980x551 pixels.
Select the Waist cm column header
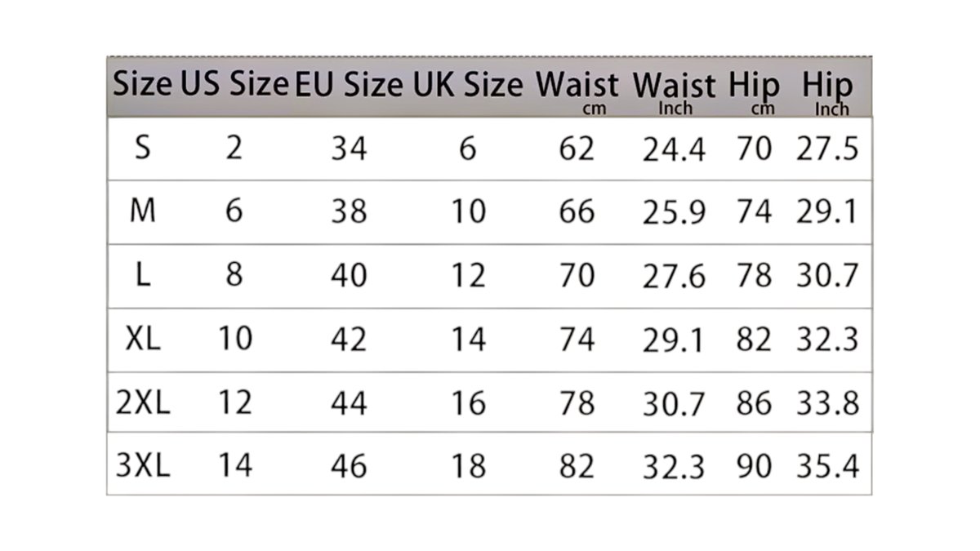(x=577, y=91)
